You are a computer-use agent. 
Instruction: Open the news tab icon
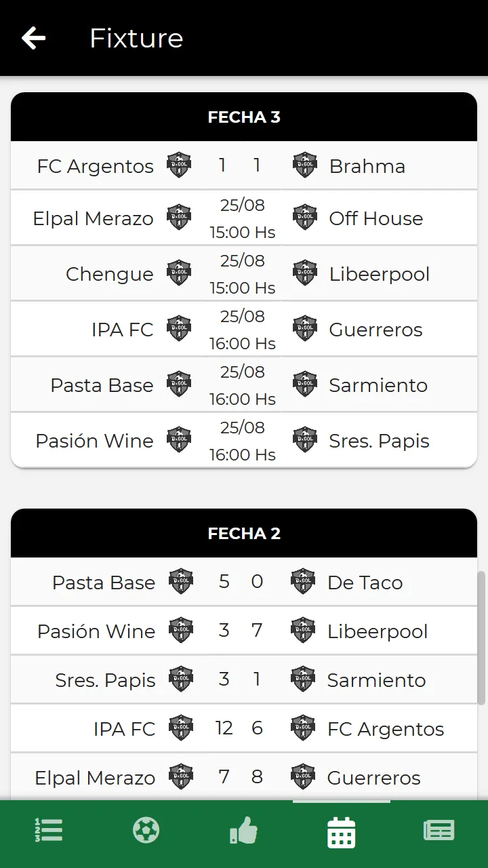(x=439, y=830)
